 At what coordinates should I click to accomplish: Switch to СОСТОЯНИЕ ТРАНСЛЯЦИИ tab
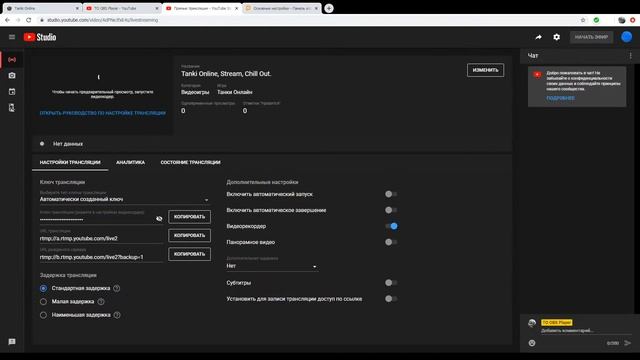[x=190, y=162]
